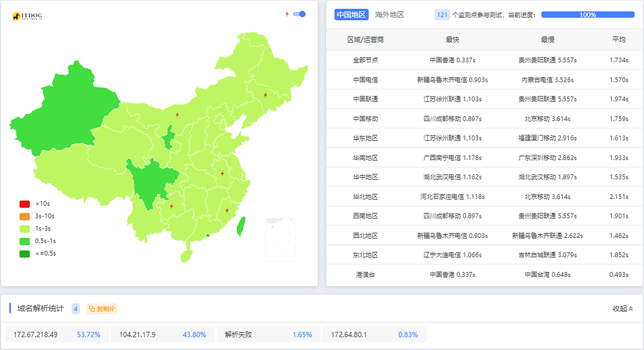644x350 pixels.
Task: Click lightning marker in Fujian
Action: point(227,210)
